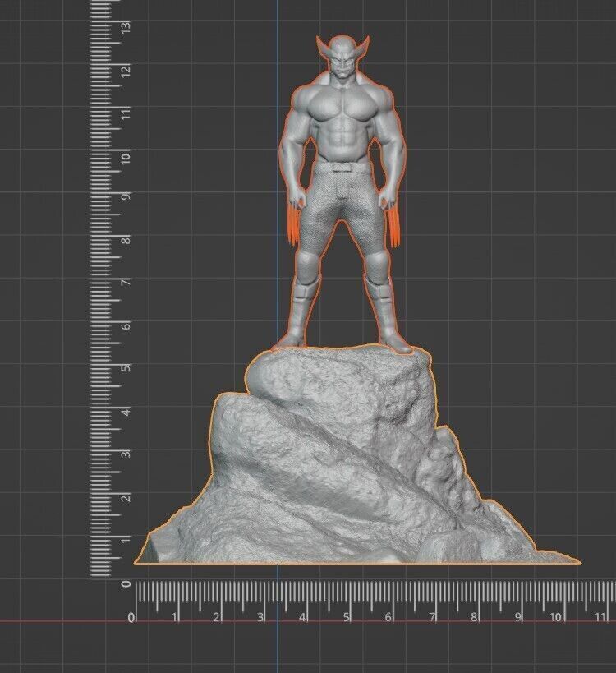This screenshot has width=616, height=673.
Task: Click the '11' label on the horizontal ruler
Action: 600,618
